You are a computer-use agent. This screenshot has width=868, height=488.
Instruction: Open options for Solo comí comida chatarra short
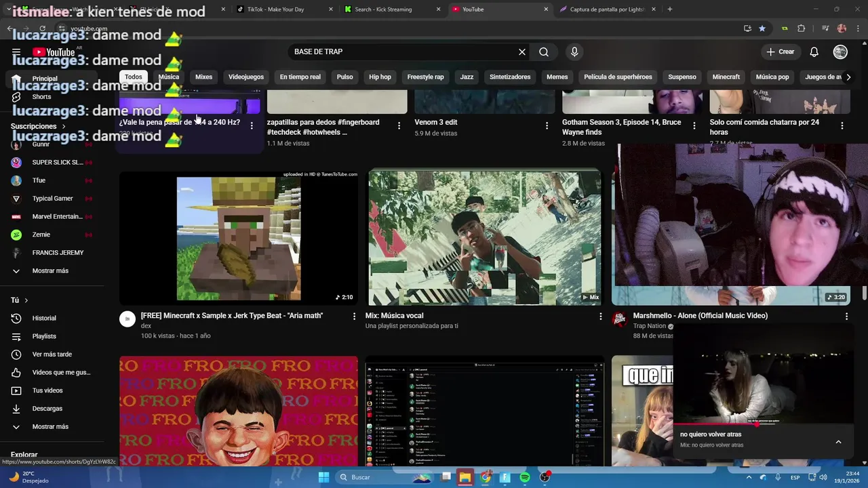click(842, 125)
